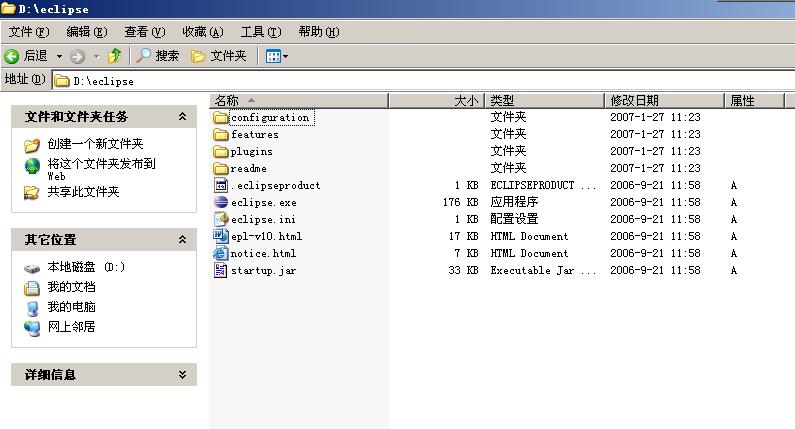Sort by the 类型 column header
795x429 pixels.
click(x=545, y=100)
